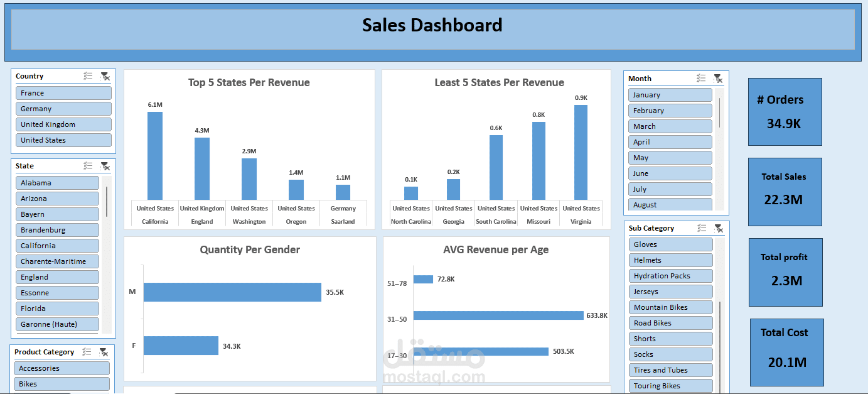
Task: Select Mountain Bikes in the Sub Category slicer
Action: pyautogui.click(x=670, y=307)
